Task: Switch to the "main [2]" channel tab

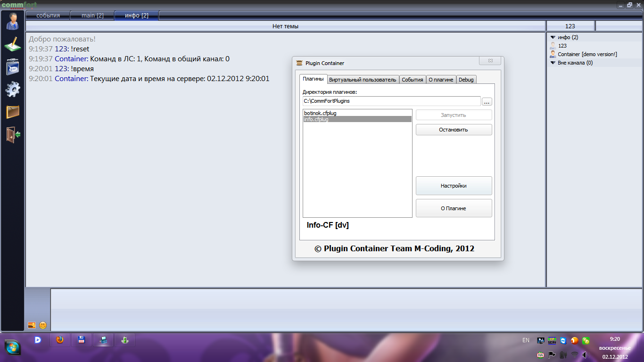Action: [92, 16]
